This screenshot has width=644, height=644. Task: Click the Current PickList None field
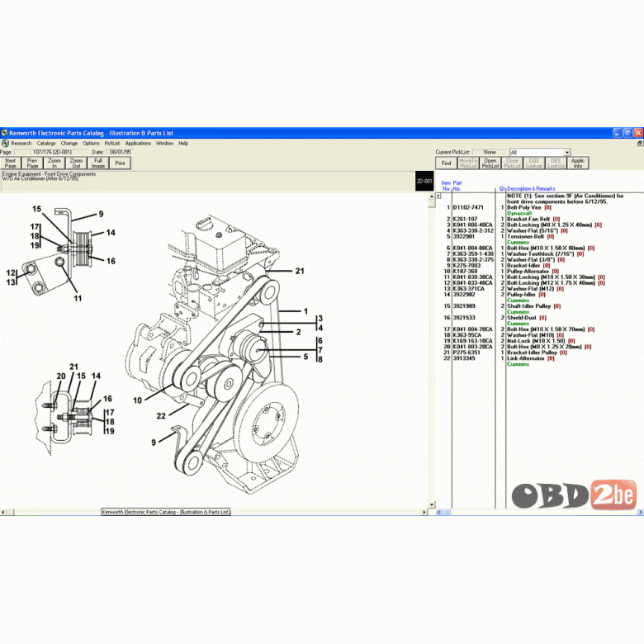490,153
